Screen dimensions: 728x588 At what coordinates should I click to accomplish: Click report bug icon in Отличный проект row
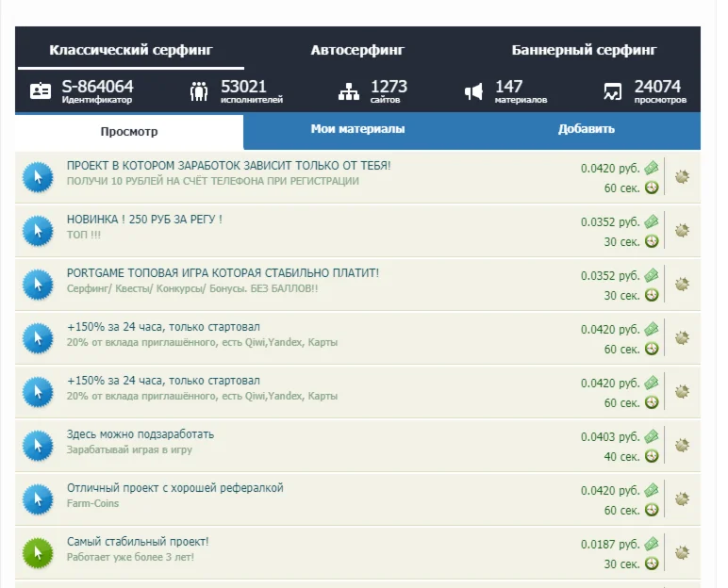click(x=682, y=498)
